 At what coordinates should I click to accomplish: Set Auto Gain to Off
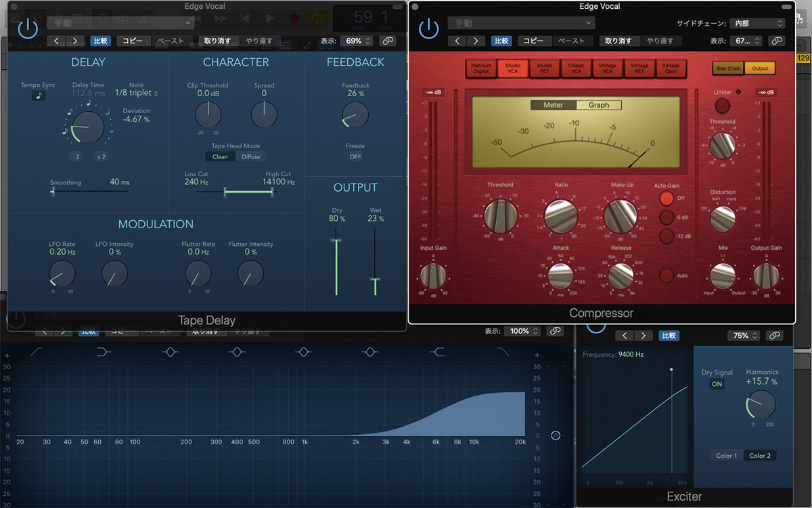point(667,198)
